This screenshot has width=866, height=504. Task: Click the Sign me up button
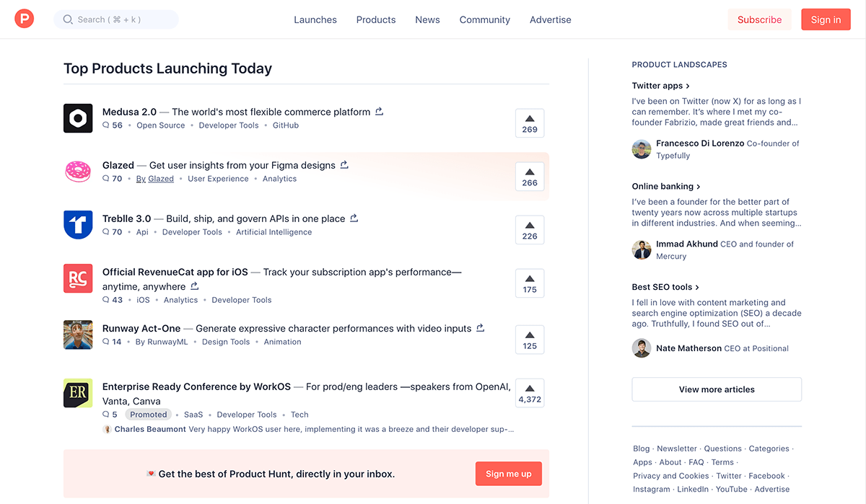coord(508,474)
